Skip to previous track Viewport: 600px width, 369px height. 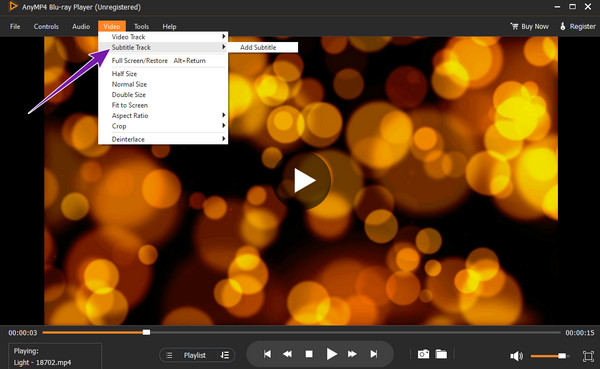267,354
